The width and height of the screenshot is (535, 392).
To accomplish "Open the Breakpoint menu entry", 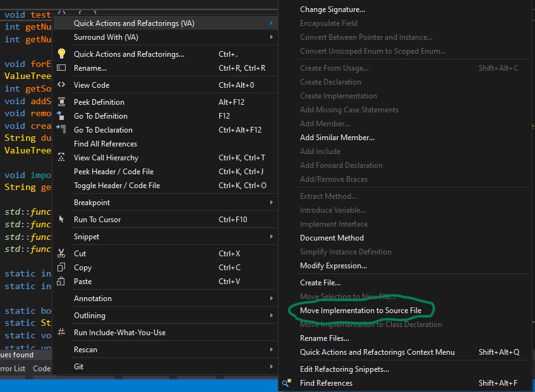I will pos(92,203).
